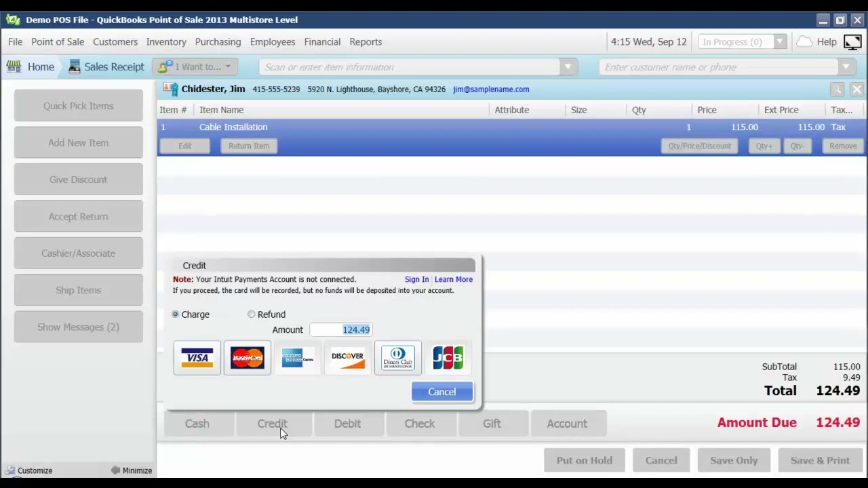Click the cloud status icon
This screenshot has height=488, width=868.
[x=804, y=41]
